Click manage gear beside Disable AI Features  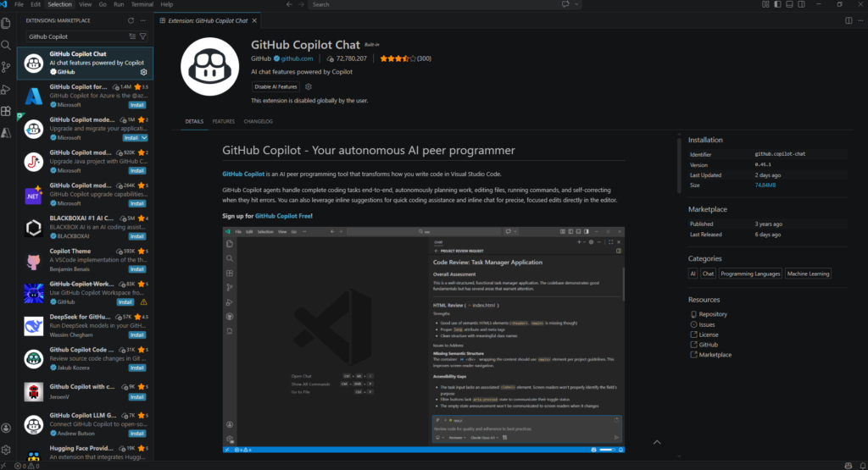pos(309,87)
